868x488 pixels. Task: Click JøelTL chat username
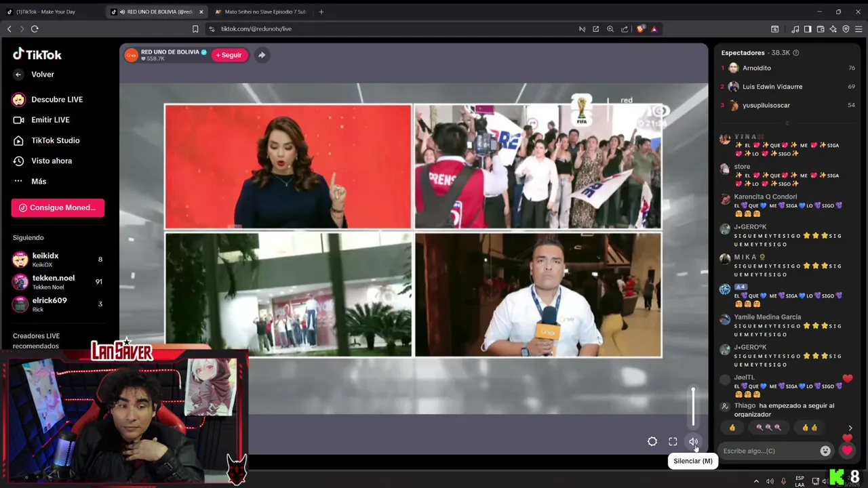click(744, 378)
